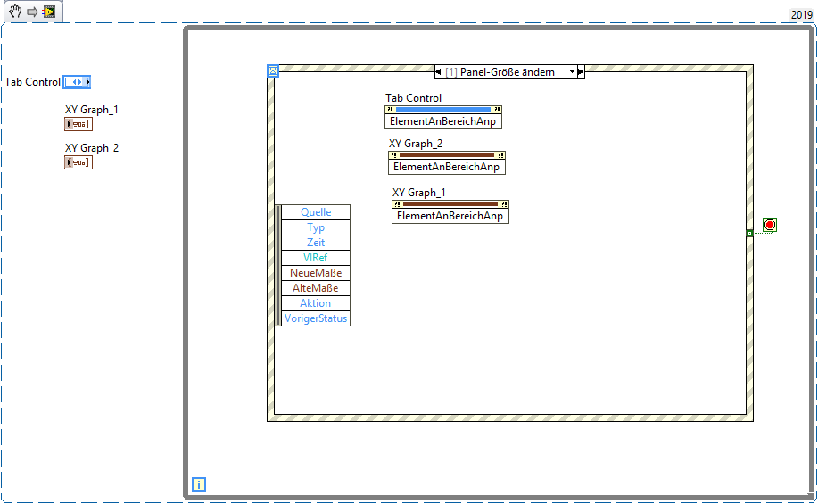The height and width of the screenshot is (504, 818).
Task: Click XY Graph_1 property node reference bar
Action: tap(450, 204)
